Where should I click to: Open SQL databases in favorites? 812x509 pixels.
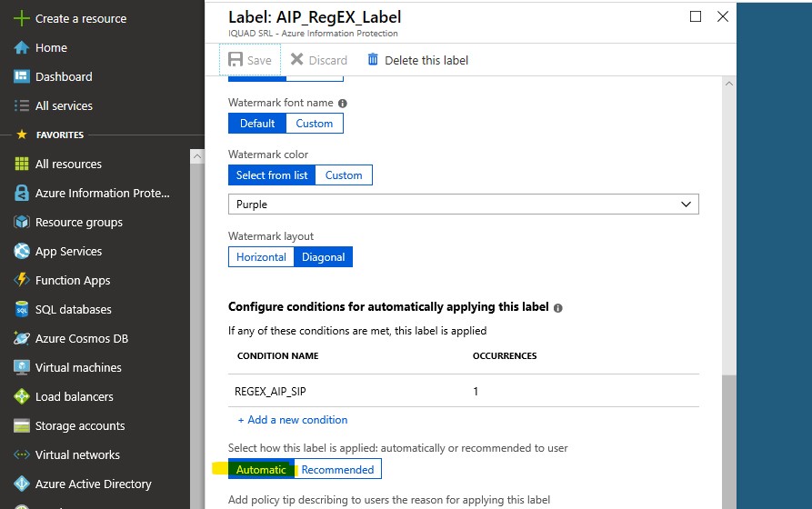[x=73, y=310]
